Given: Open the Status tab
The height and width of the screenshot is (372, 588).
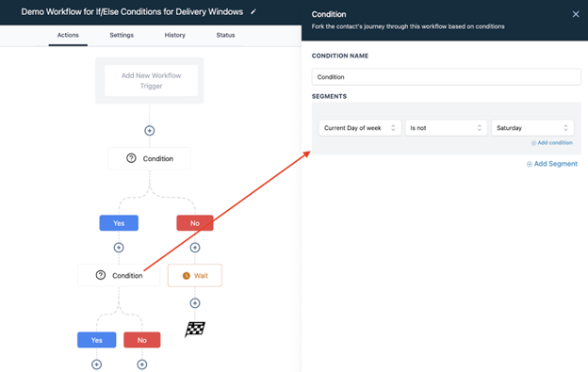Looking at the screenshot, I should (x=225, y=35).
